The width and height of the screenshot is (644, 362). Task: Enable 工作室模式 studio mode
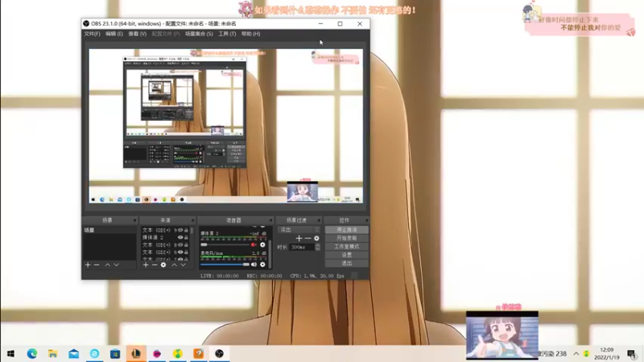tap(347, 247)
